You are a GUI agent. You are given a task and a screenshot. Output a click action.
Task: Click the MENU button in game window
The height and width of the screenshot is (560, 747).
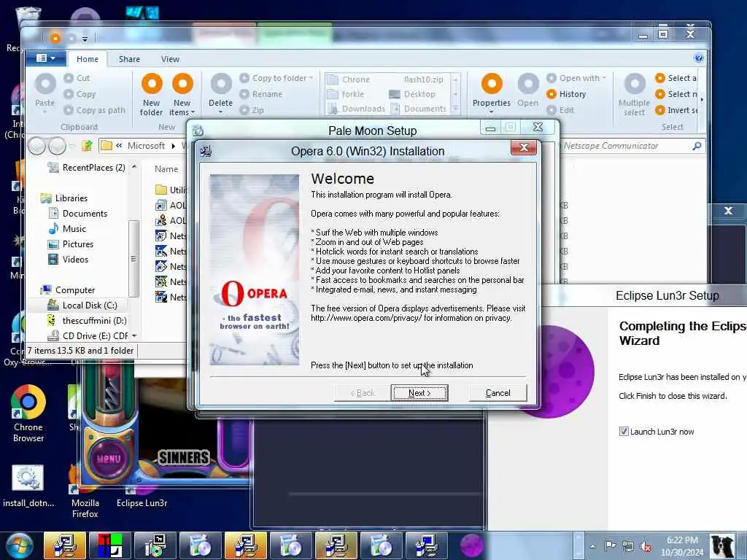tap(109, 459)
